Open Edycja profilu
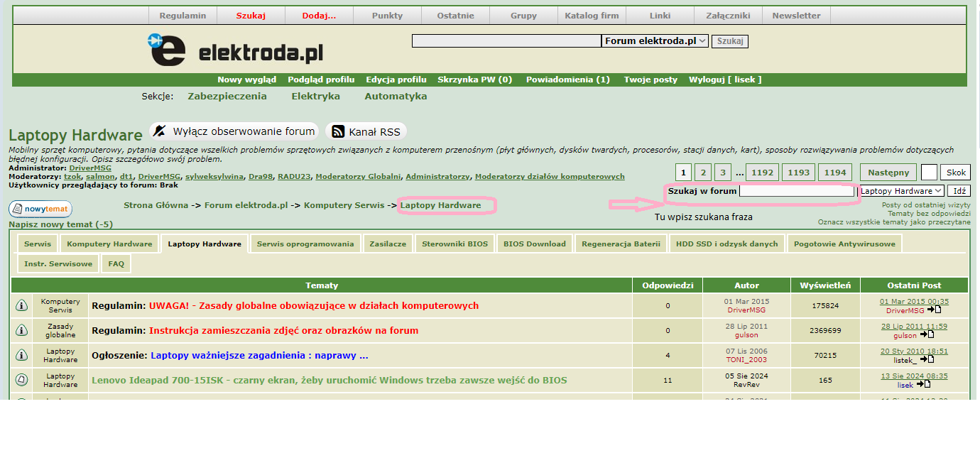 point(396,80)
